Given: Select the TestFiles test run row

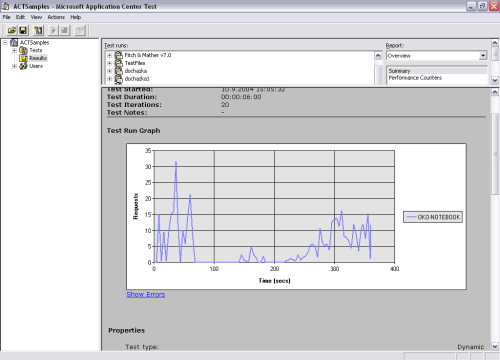Looking at the screenshot, I should (x=135, y=63).
